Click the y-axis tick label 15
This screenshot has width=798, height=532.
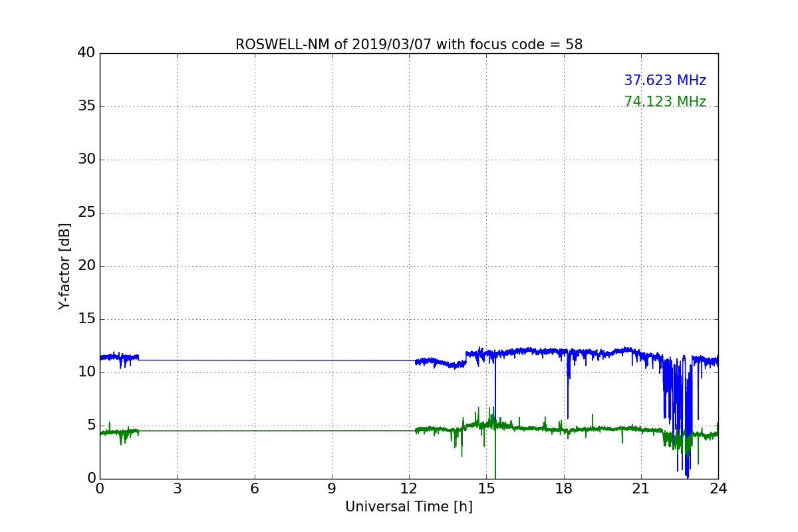(x=86, y=319)
